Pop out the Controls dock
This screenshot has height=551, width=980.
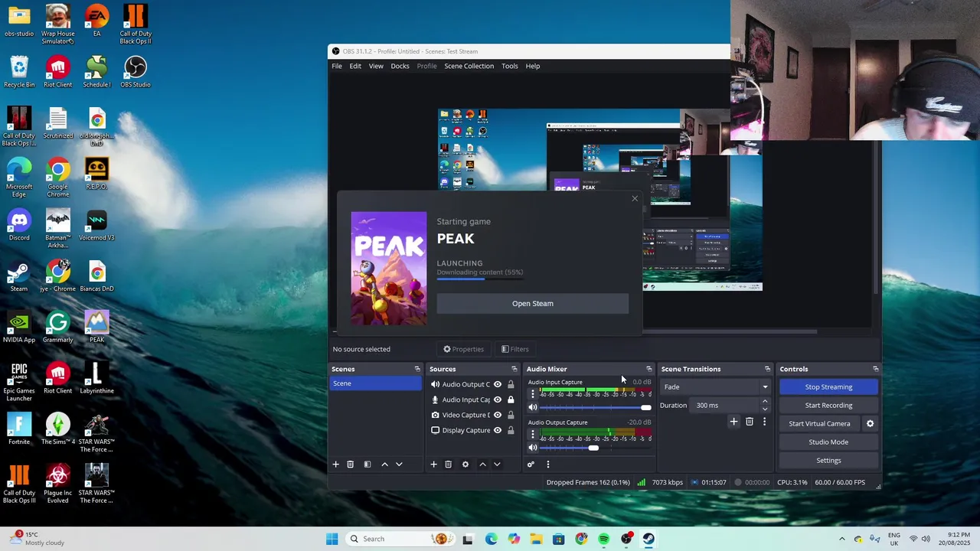coord(876,369)
